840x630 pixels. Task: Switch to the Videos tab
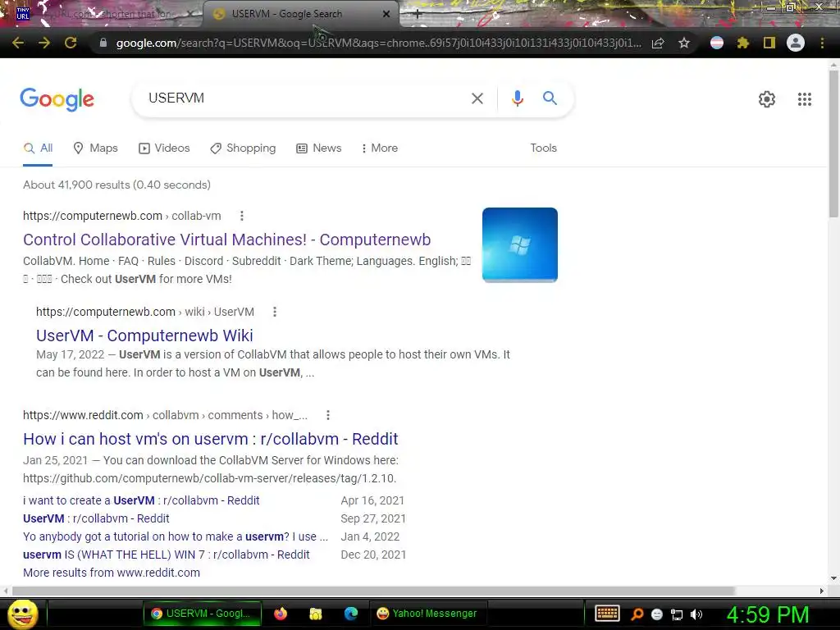point(164,148)
